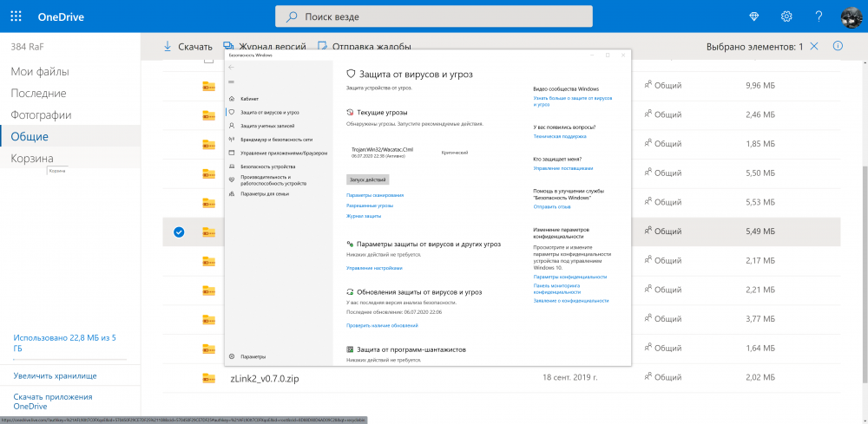Uncheck the selected row with 5,49 МБ
Viewport: 868px width, 424px height.
[x=179, y=232]
